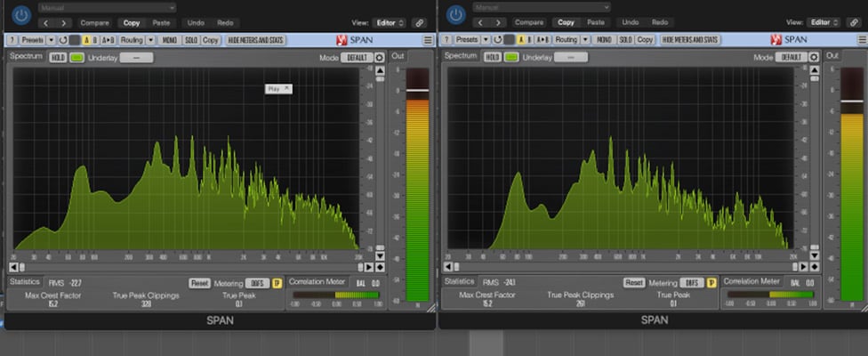Click the right-arrow below right spectrum display

coord(804,267)
